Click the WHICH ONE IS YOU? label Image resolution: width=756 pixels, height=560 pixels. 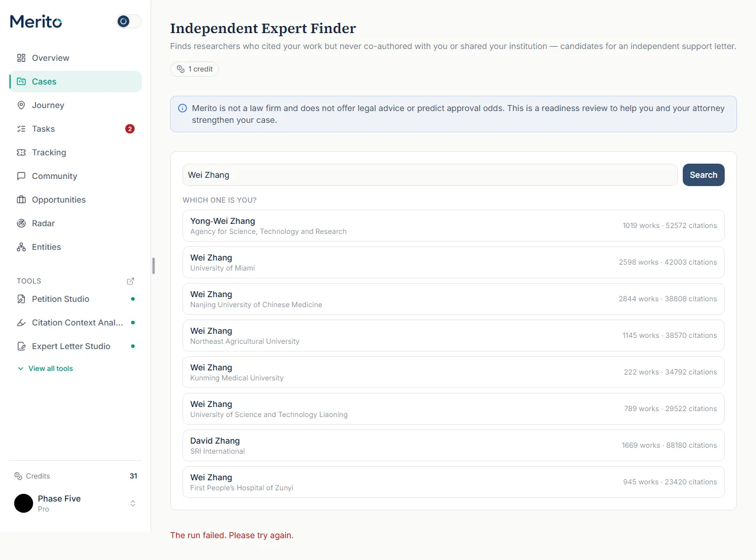pyautogui.click(x=220, y=200)
